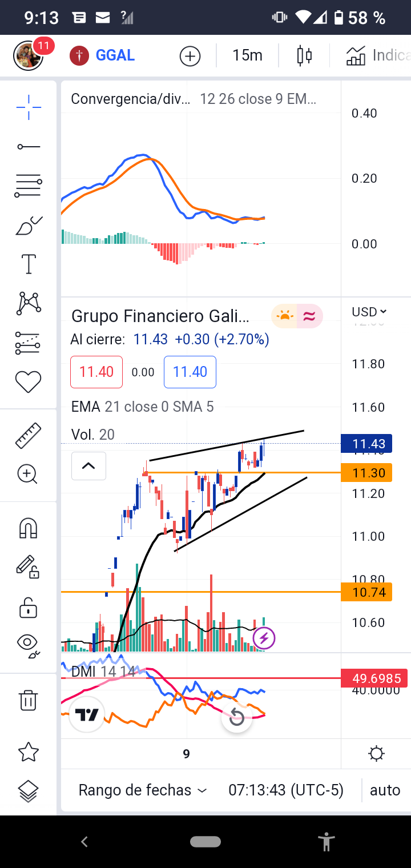
Task: Click the 49.6985 DMI value label
Action: (x=375, y=678)
